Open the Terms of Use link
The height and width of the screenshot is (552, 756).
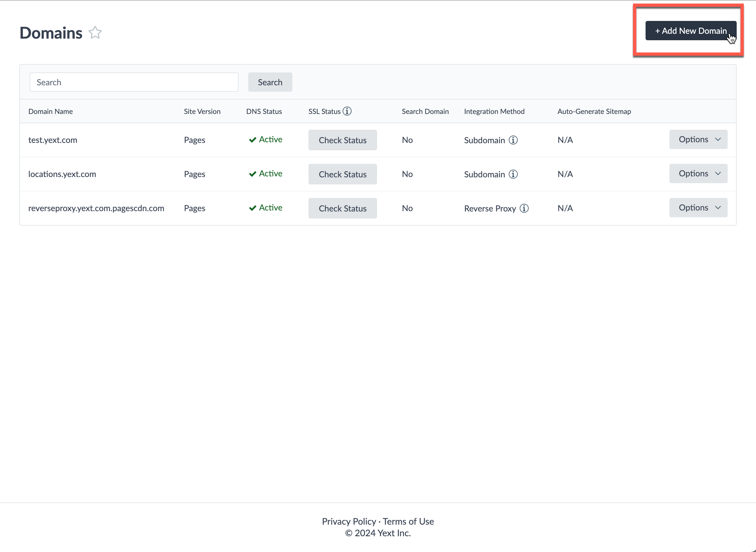(x=408, y=521)
